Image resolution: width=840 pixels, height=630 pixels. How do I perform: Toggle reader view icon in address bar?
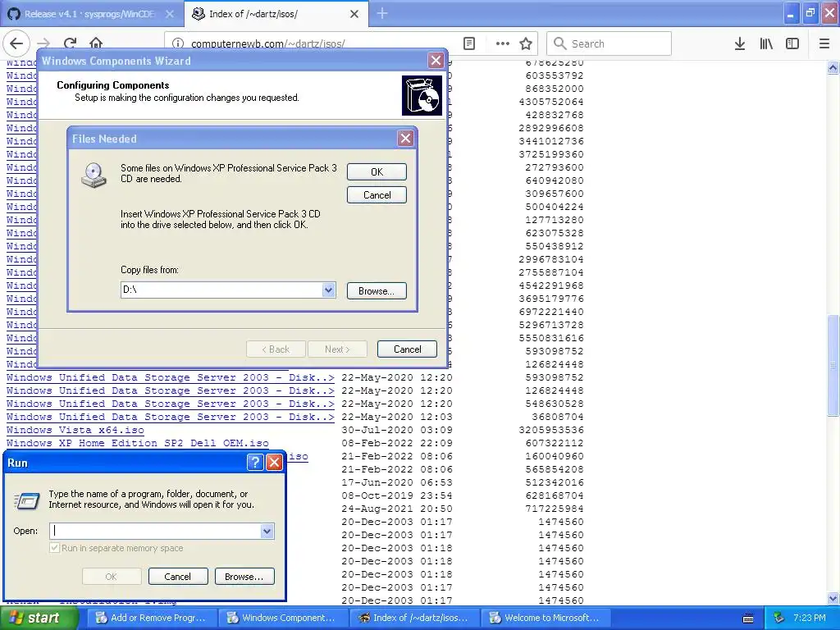click(468, 43)
